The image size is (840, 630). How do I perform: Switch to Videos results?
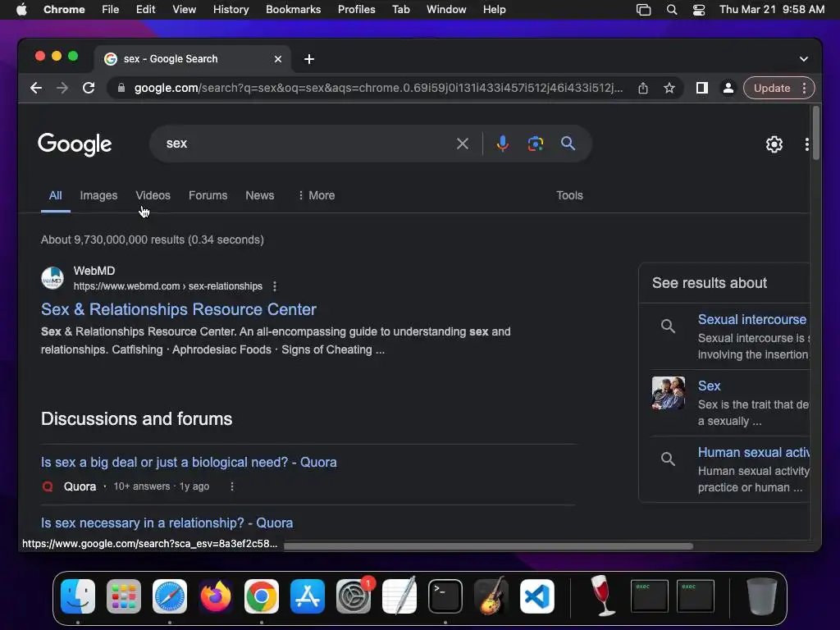[153, 195]
